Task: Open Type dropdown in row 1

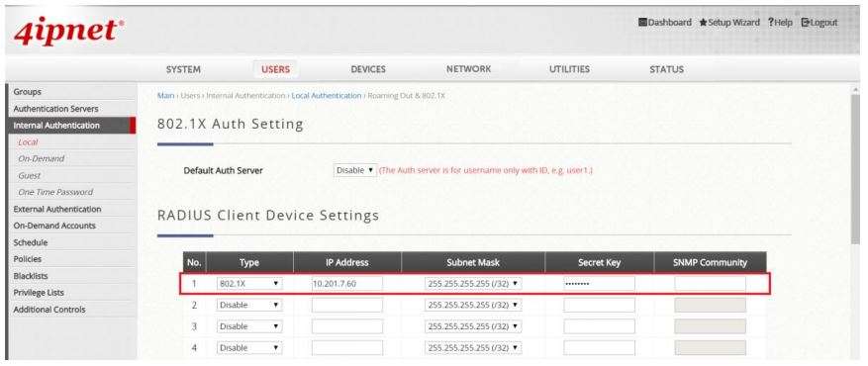Action: (x=249, y=284)
